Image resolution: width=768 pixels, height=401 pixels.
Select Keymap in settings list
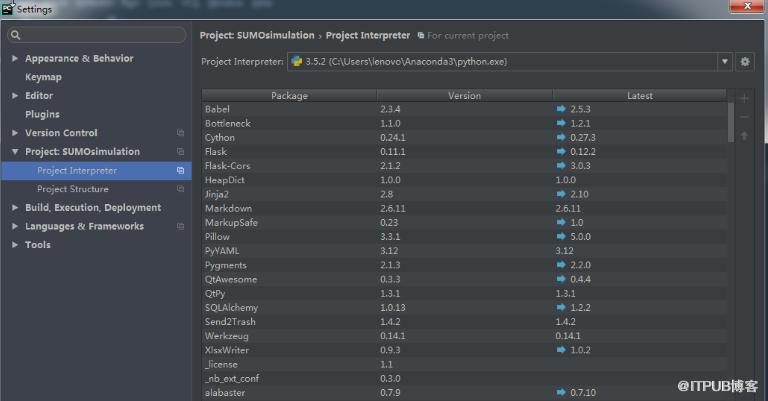coord(43,77)
